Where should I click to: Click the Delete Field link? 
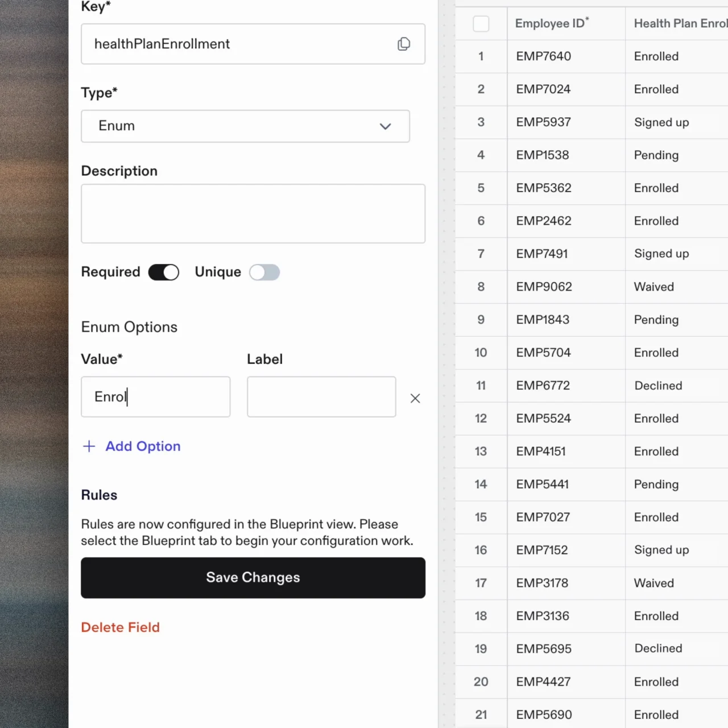coord(120,627)
